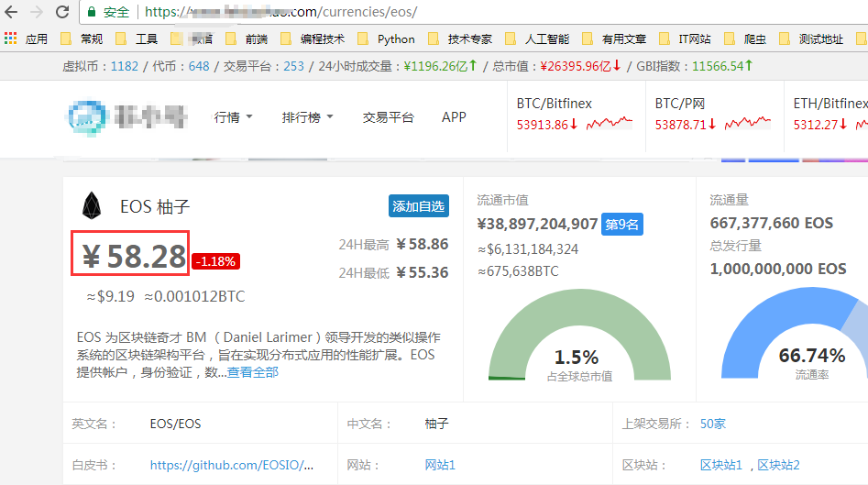This screenshot has height=485, width=868.
Task: Click the browser back arrow
Action: point(11,12)
